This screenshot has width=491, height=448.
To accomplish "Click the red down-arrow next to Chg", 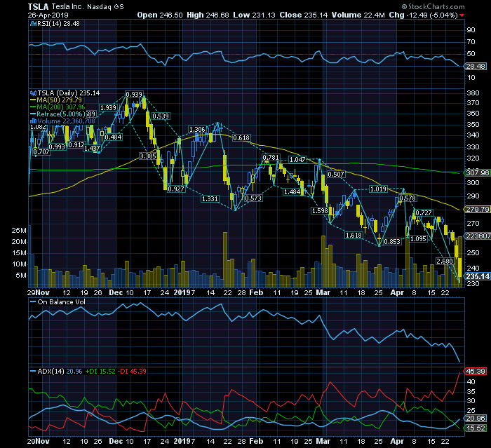I will [462, 15].
